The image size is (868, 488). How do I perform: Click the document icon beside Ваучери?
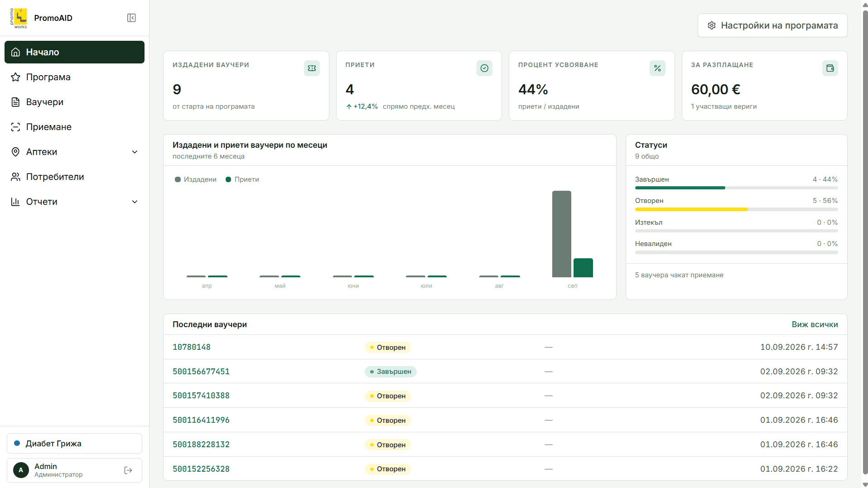[x=15, y=102]
